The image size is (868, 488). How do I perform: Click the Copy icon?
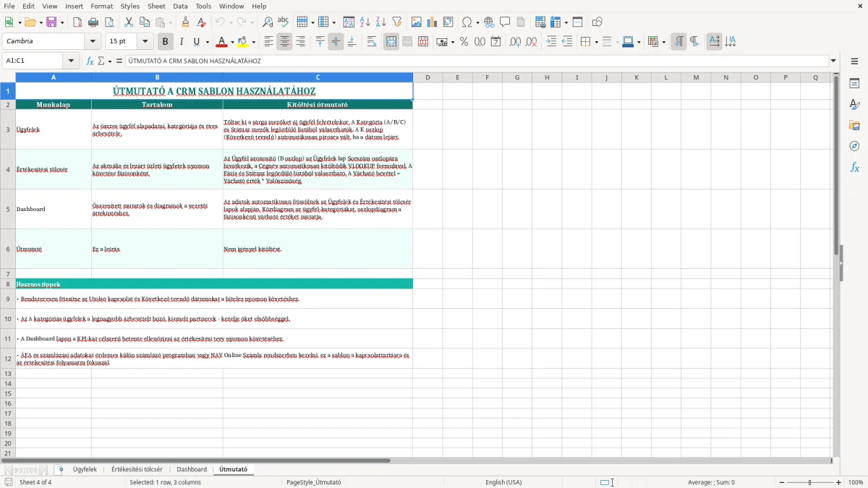tap(145, 22)
